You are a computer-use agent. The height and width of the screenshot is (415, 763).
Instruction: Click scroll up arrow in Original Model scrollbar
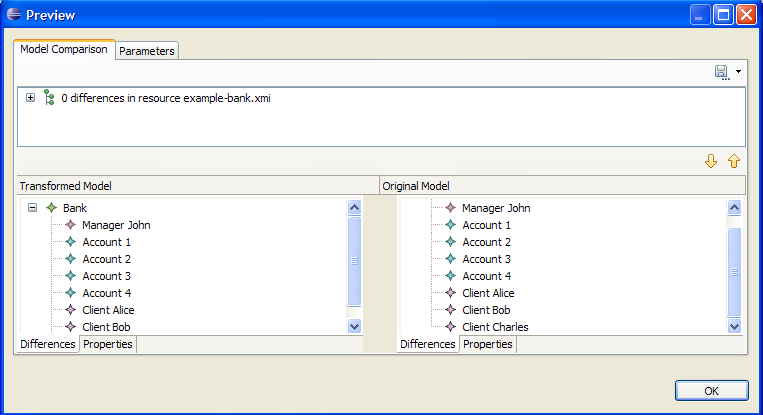pos(734,207)
